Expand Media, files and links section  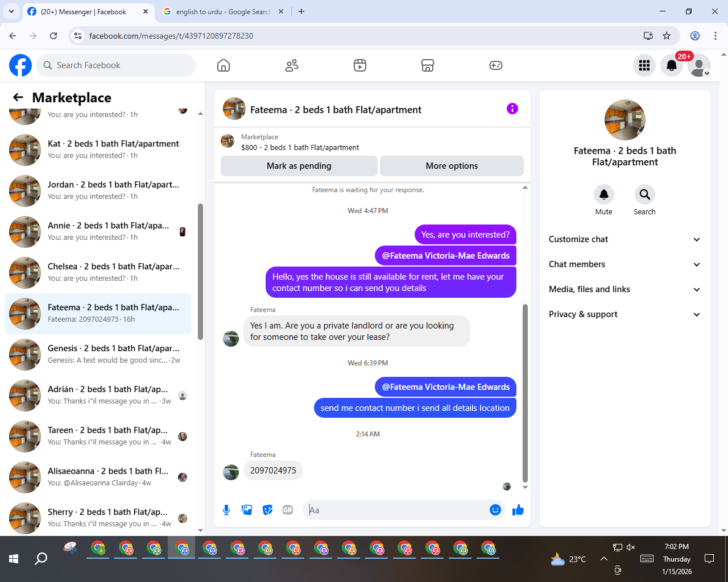tap(624, 289)
